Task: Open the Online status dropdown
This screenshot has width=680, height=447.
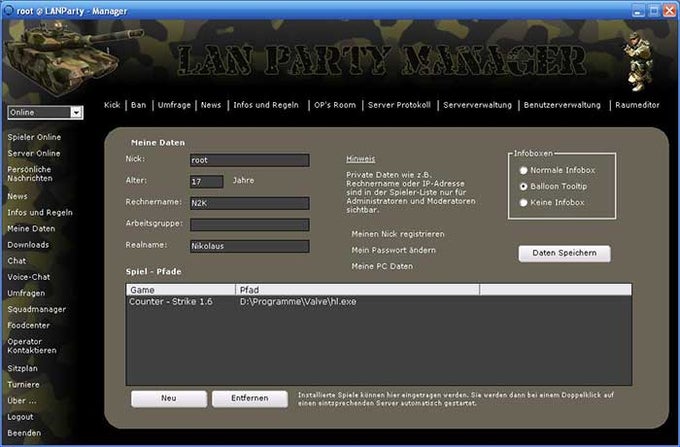Action: [x=45, y=113]
